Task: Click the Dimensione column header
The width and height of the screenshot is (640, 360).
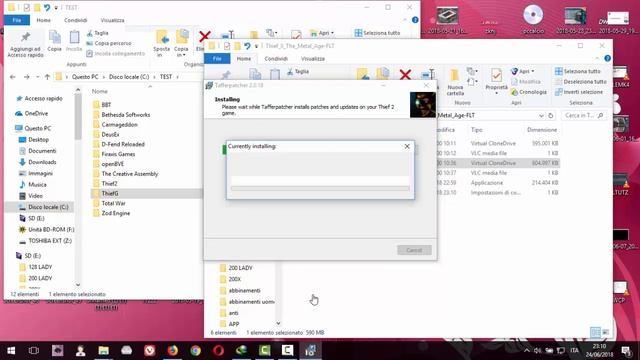Action: pyautogui.click(x=542, y=130)
